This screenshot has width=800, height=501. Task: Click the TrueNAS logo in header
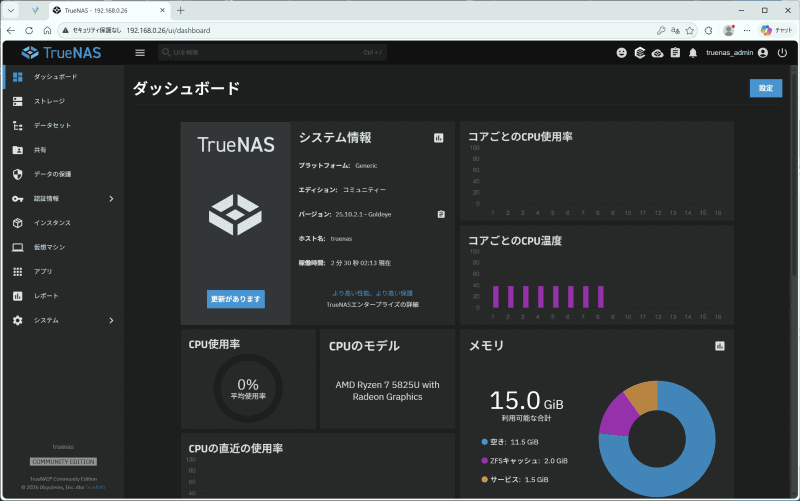[x=61, y=53]
